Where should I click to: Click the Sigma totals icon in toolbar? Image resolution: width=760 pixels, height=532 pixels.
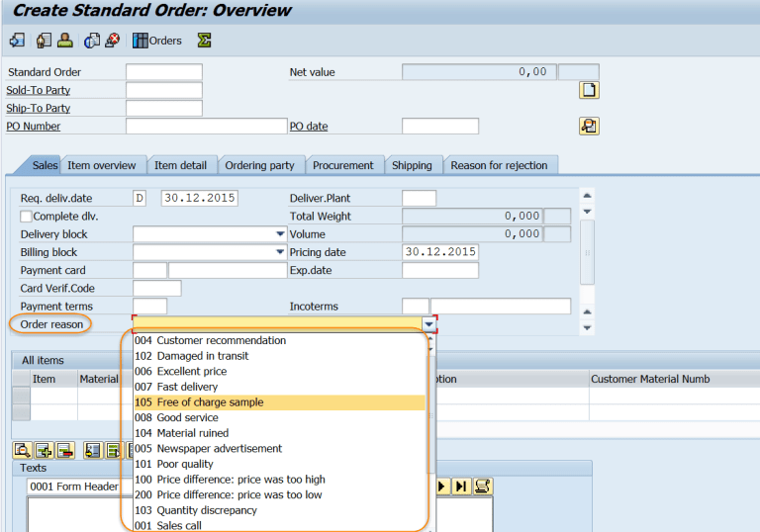(x=204, y=41)
